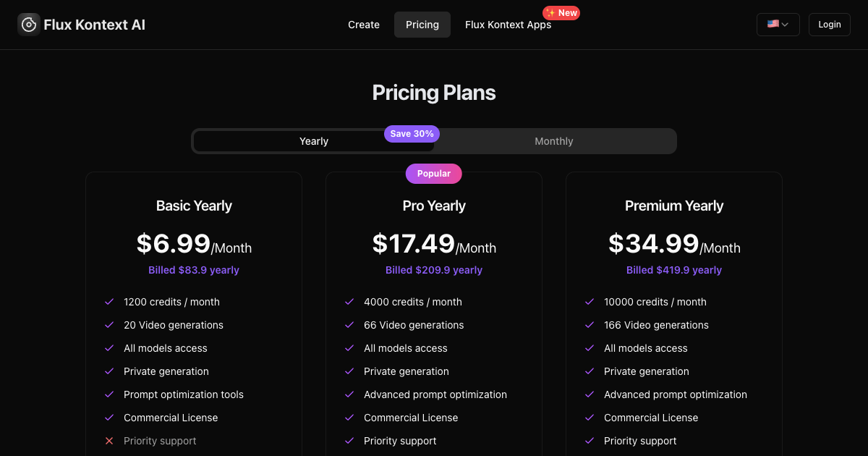Select the Pricing nav tab

422,25
